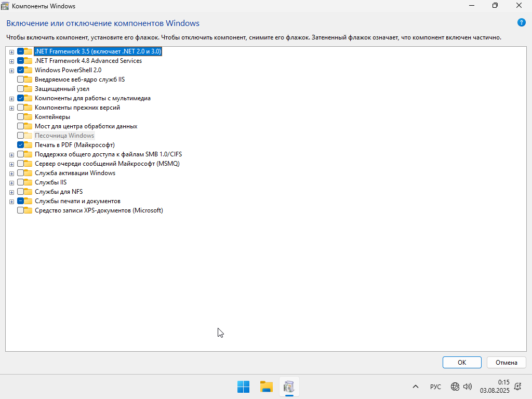Click the folder icon beside .NET Framework 4.8 Advanced Services
The image size is (532, 399).
tap(29, 61)
